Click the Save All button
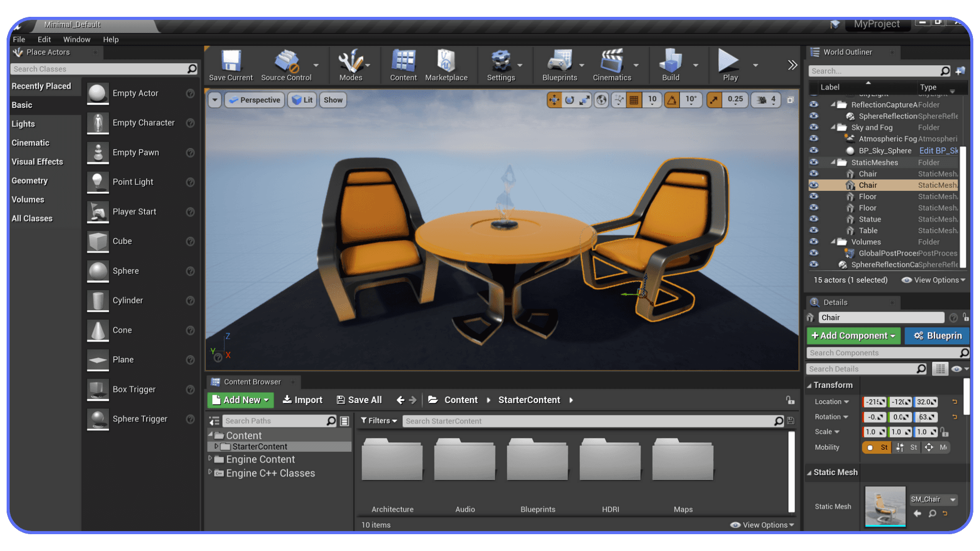The height and width of the screenshot is (551, 980). (359, 400)
